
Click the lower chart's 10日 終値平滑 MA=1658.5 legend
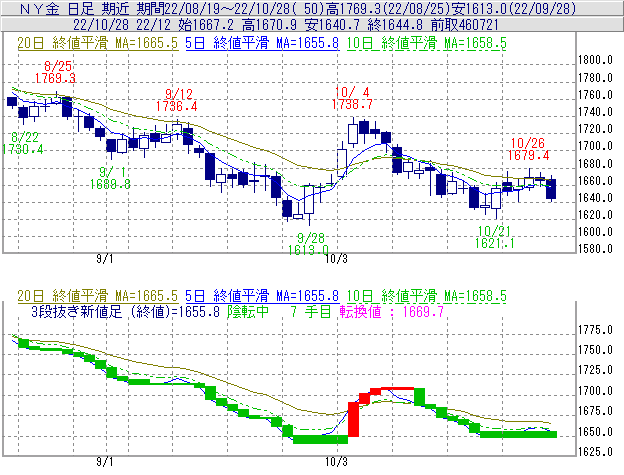coord(426,296)
